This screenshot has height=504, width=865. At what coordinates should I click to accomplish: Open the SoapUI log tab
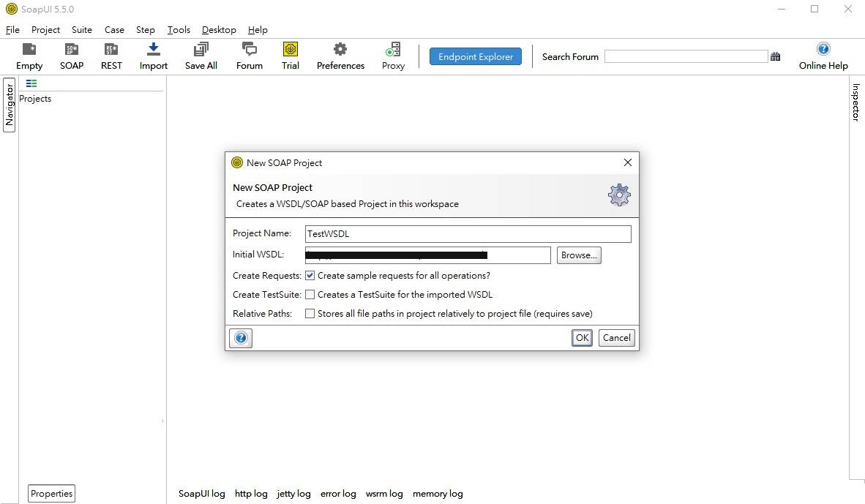pyautogui.click(x=202, y=494)
